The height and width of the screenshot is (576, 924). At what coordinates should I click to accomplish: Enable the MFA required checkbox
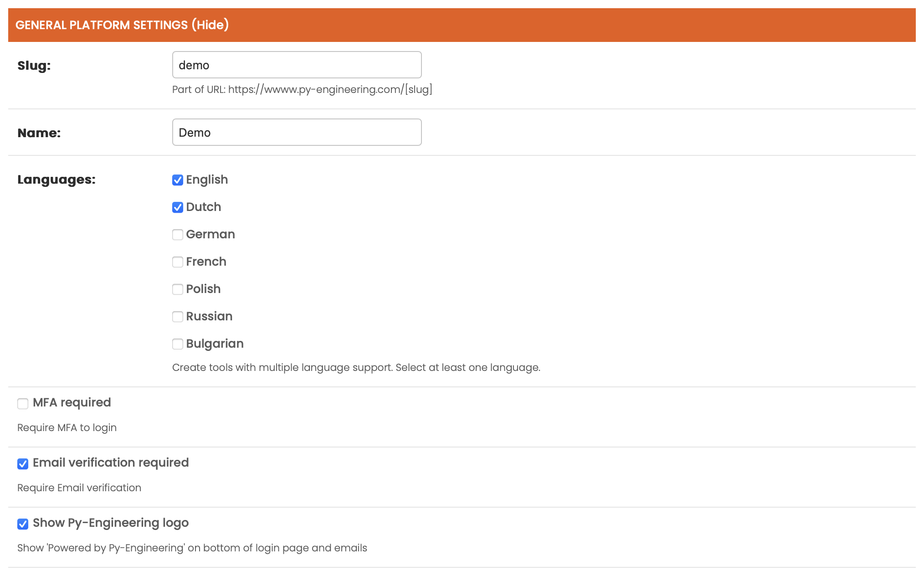(x=23, y=404)
